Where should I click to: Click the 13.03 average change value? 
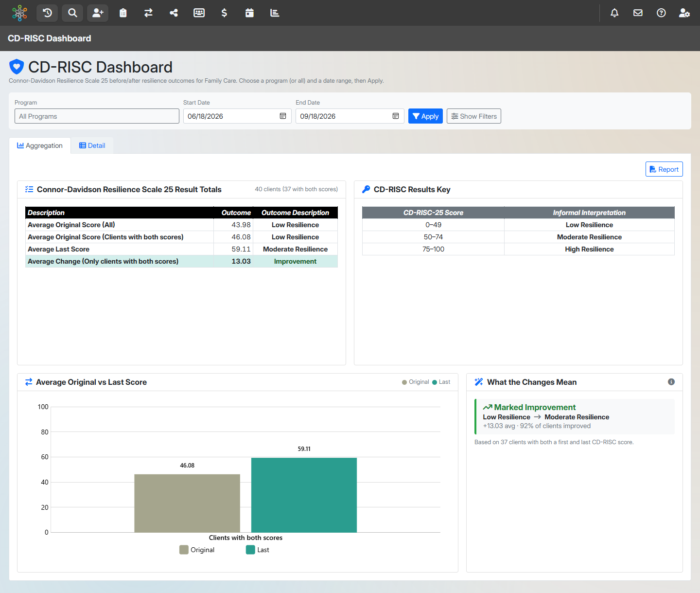pyautogui.click(x=241, y=261)
